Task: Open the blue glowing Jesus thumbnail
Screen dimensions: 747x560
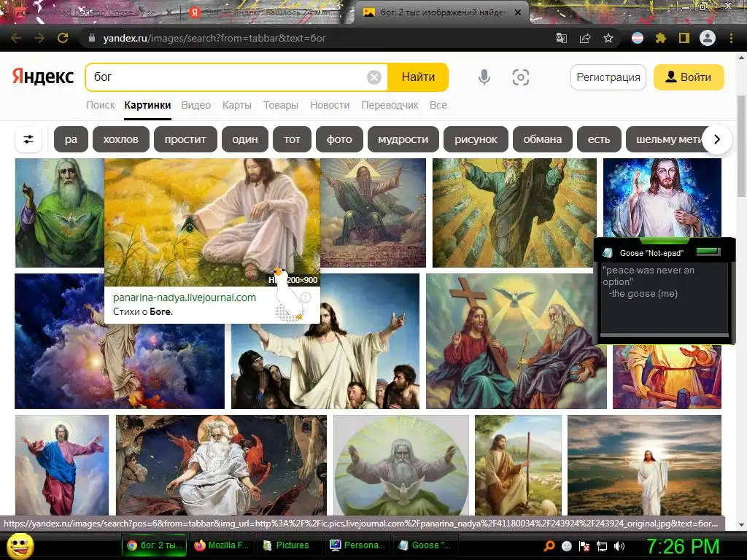Action: pos(662,198)
